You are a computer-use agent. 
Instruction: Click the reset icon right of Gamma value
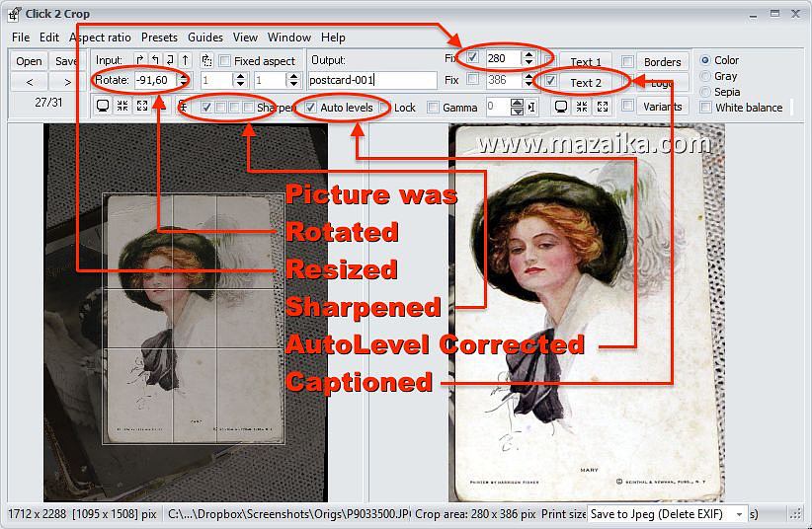click(x=531, y=108)
